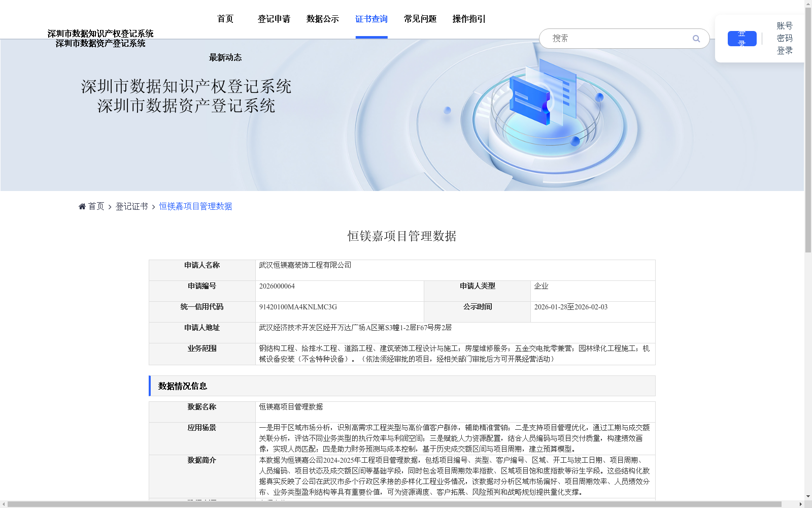Open the 数据公示 navigation tab
Image resolution: width=812 pixels, height=508 pixels.
click(323, 19)
